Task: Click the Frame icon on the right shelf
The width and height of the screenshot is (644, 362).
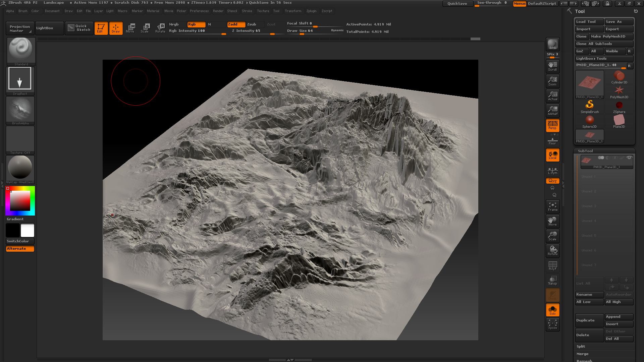Action: pyautogui.click(x=552, y=206)
